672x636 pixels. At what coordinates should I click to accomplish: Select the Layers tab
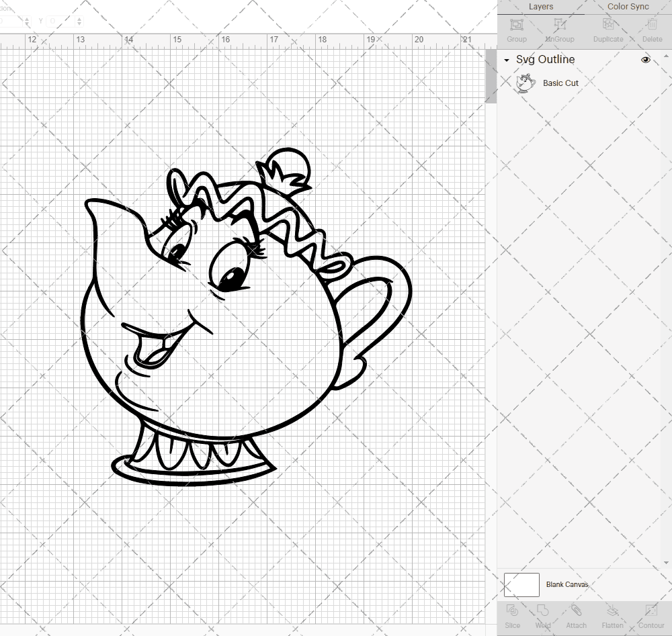pyautogui.click(x=541, y=7)
